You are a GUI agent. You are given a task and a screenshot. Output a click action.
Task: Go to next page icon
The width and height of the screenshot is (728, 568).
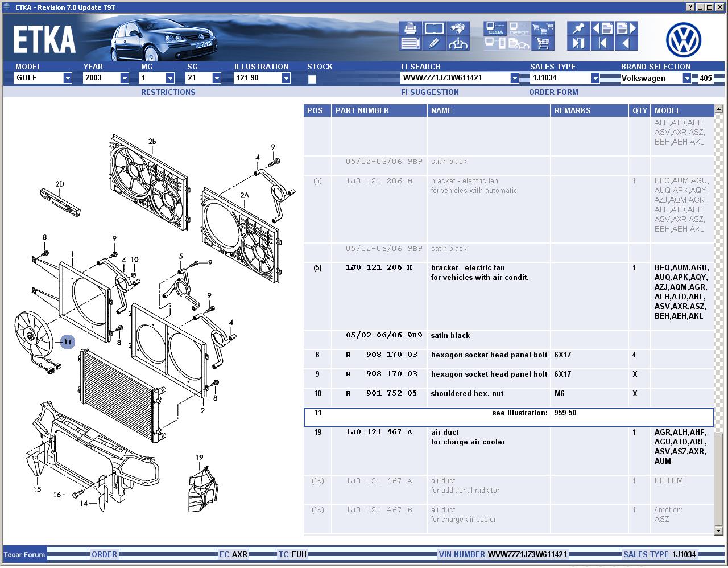click(x=626, y=28)
